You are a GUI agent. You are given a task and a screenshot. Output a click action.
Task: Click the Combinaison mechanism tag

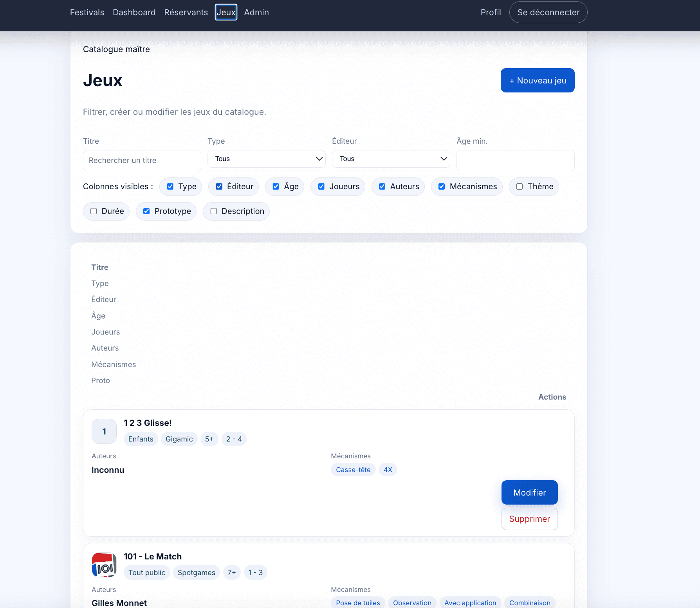point(530,603)
